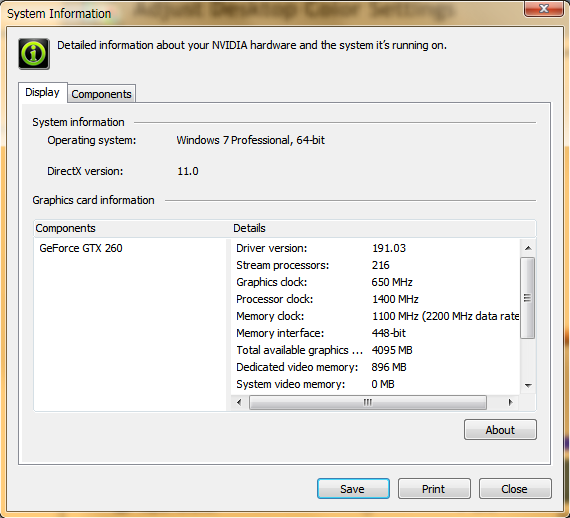Click the Print button
Screen dimensions: 570x518
[x=434, y=489]
